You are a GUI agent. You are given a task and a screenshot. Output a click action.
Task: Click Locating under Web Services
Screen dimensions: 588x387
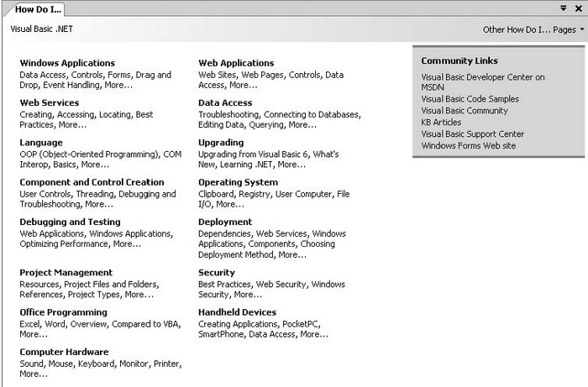115,115
